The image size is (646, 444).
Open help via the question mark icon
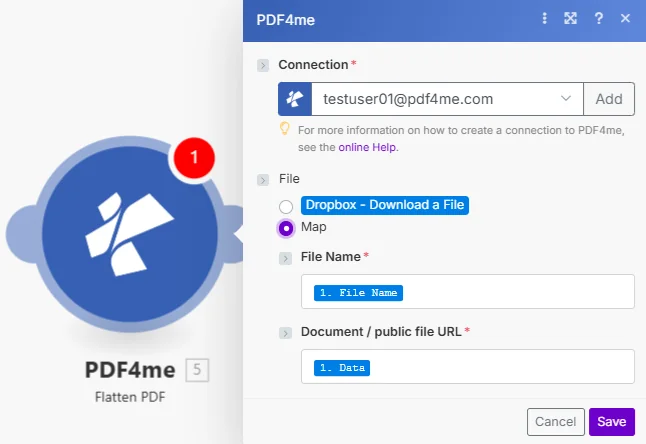tap(599, 18)
